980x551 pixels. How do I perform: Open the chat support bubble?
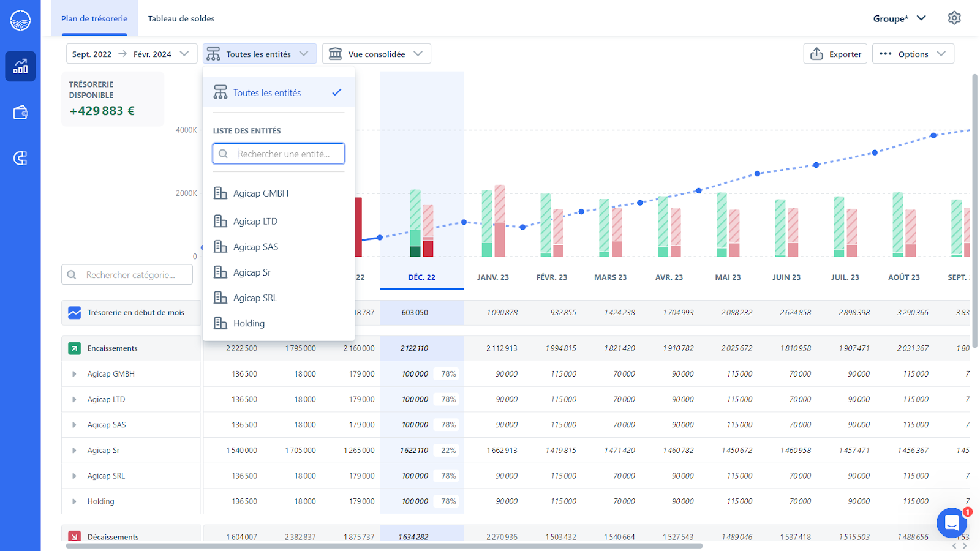tap(952, 523)
